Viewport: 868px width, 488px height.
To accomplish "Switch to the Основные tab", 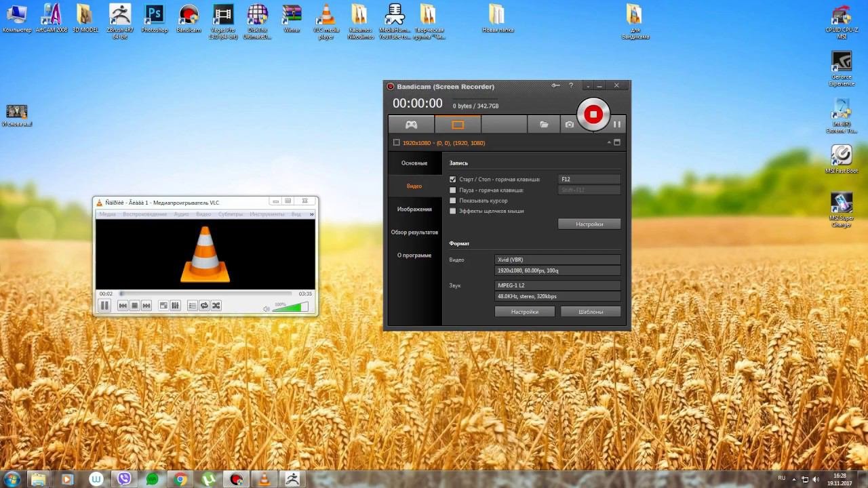I will [414, 163].
